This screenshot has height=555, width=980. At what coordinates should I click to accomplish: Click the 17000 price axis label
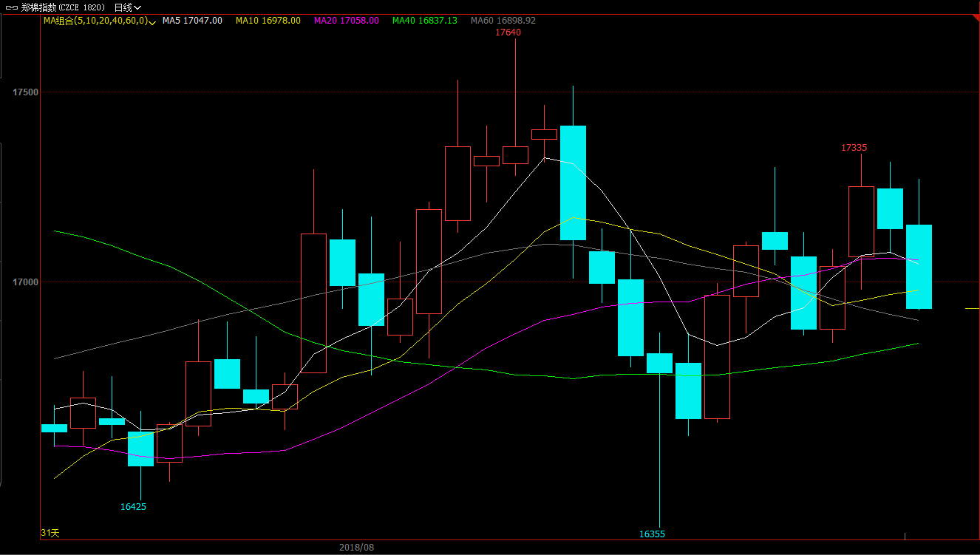[x=25, y=282]
